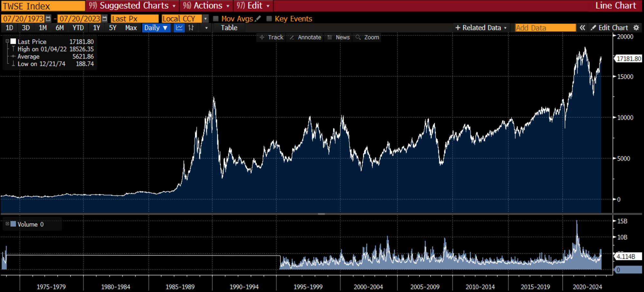Open the Daily periodicity dropdown
Viewport: 644px width, 292px height.
(156, 28)
